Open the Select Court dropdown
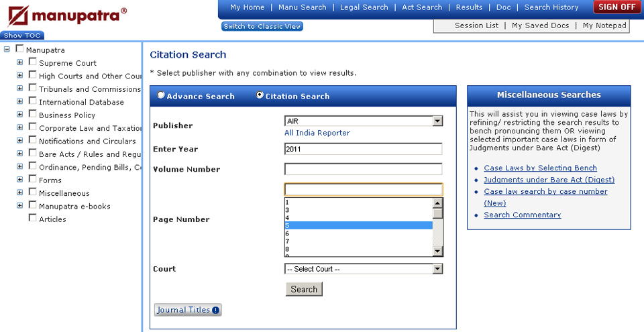 [437, 269]
